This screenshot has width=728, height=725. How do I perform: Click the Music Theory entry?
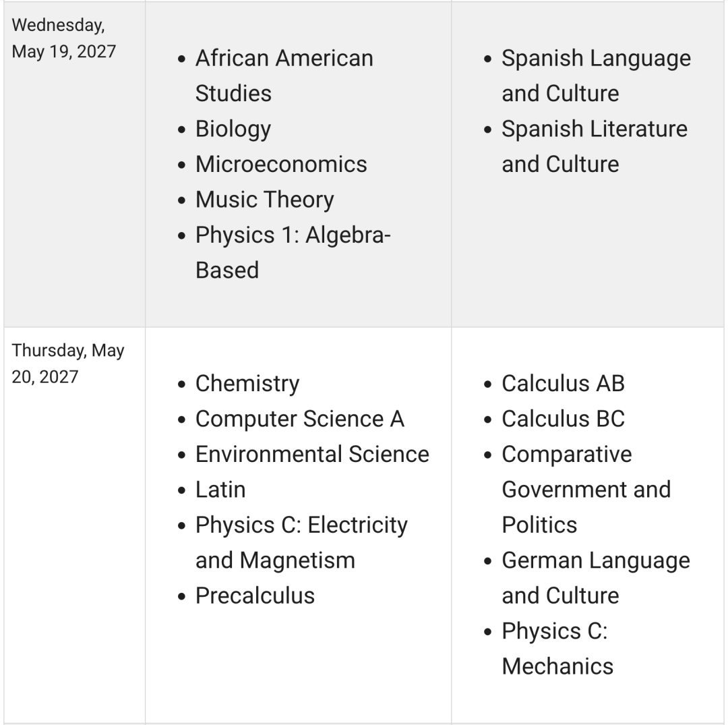click(x=265, y=200)
